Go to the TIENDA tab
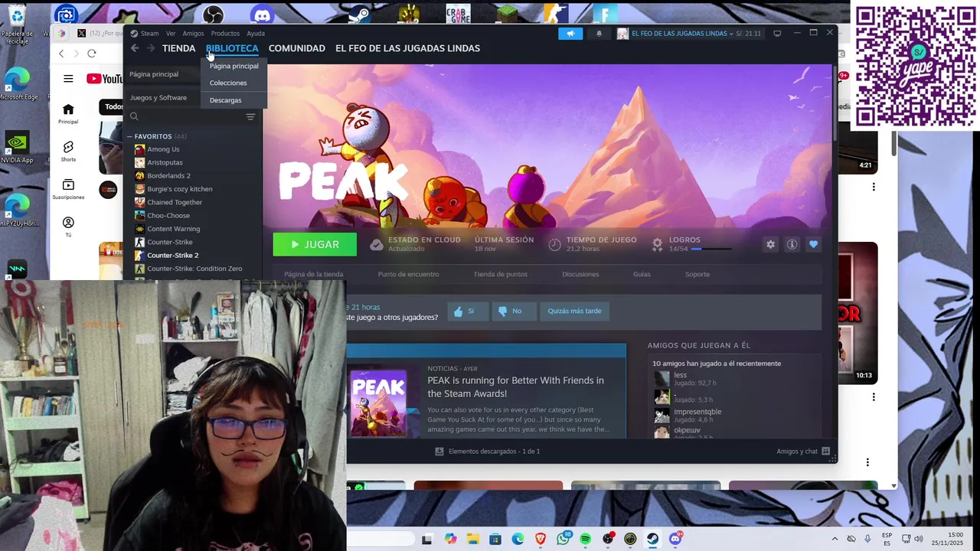Viewport: 980px width, 551px height. [x=178, y=48]
